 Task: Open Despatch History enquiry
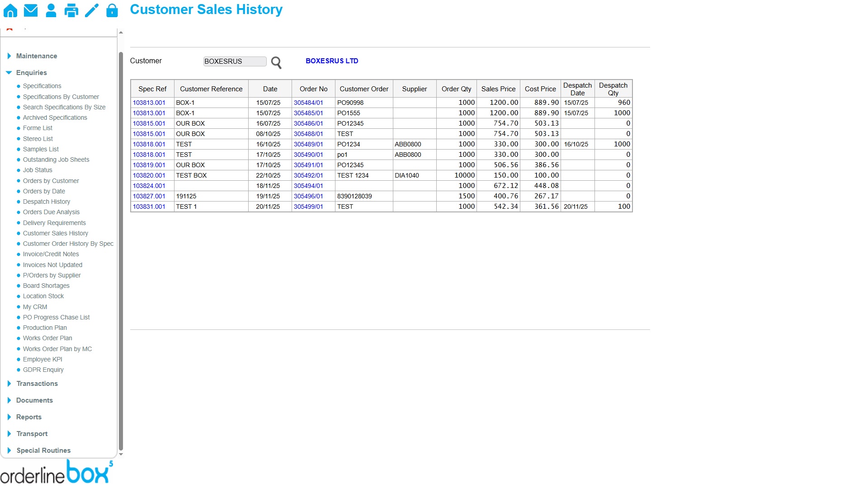47,202
